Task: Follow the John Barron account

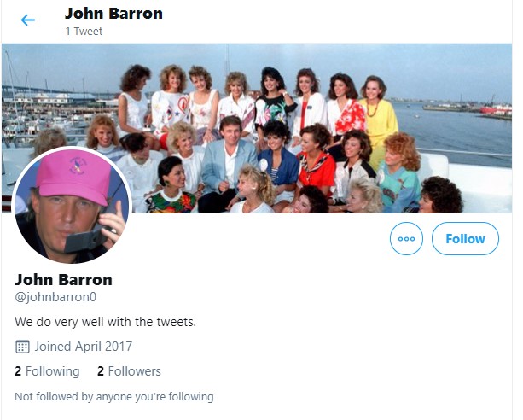Action: [465, 239]
